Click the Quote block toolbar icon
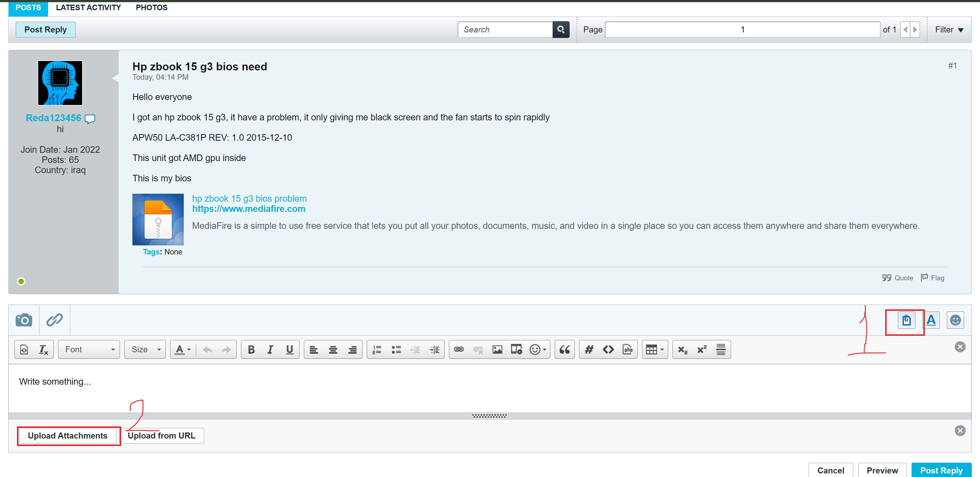The height and width of the screenshot is (477, 980). pyautogui.click(x=564, y=350)
